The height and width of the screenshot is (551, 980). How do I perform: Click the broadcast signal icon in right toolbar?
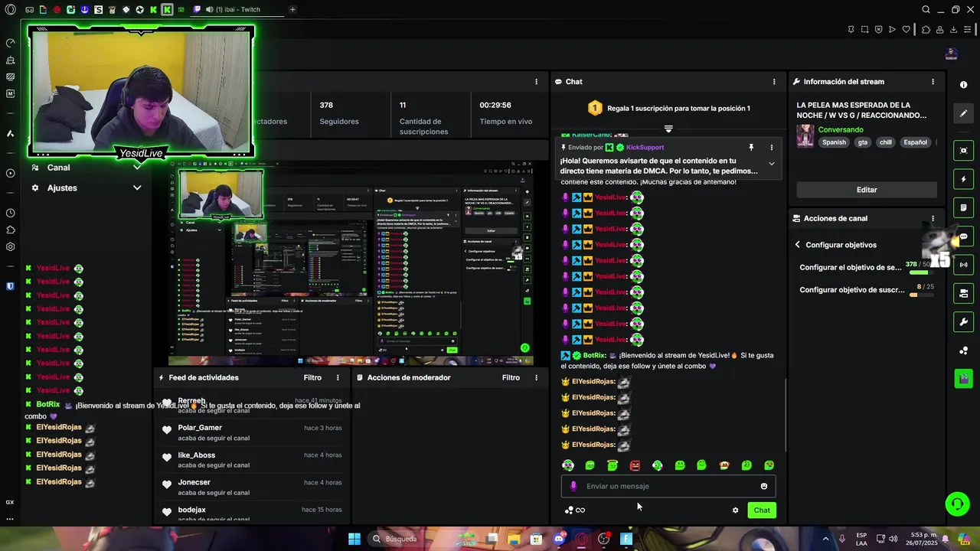point(964,265)
